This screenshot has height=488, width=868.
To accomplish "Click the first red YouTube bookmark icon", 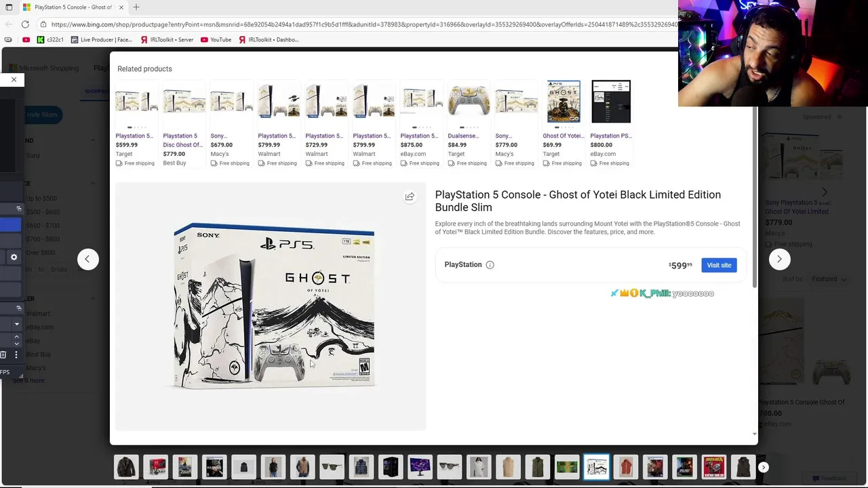I will point(26,39).
